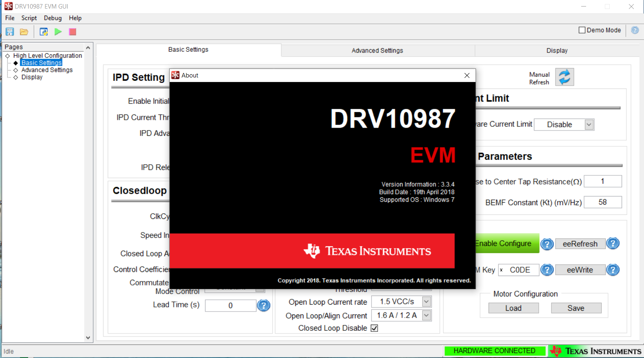Select Display in the Pages tree
This screenshot has width=644, height=358.
tap(32, 77)
